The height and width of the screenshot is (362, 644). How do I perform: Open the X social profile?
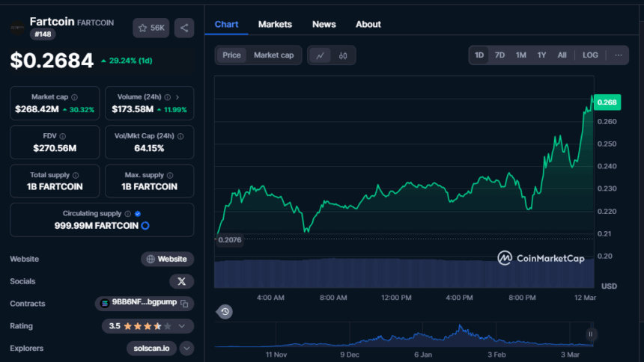181,281
